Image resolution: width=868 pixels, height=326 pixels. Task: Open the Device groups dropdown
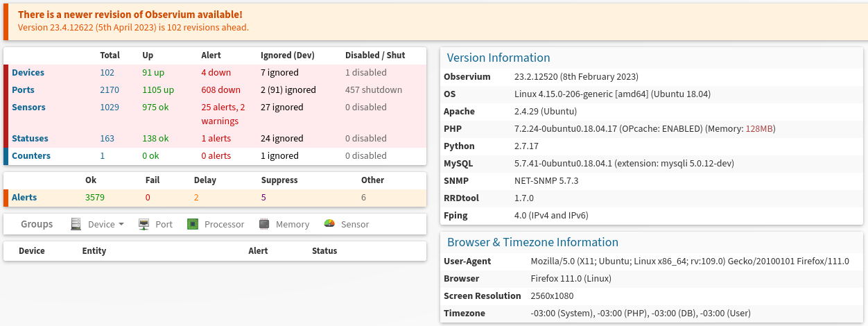click(105, 224)
